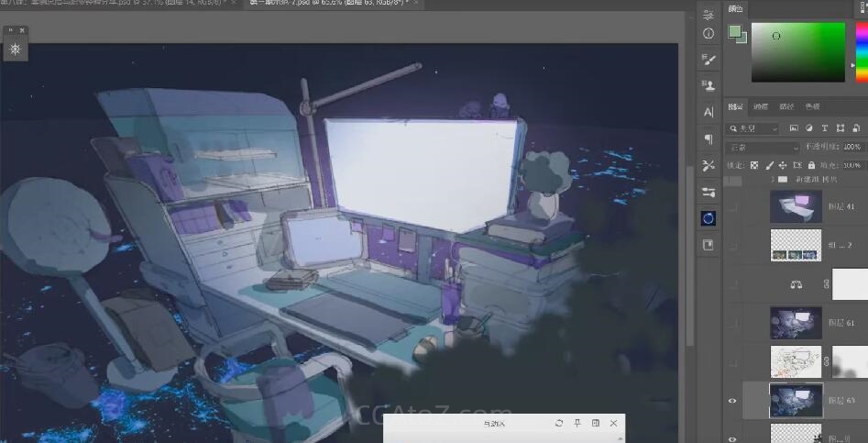Click the lock transparent pixels icon

754,165
